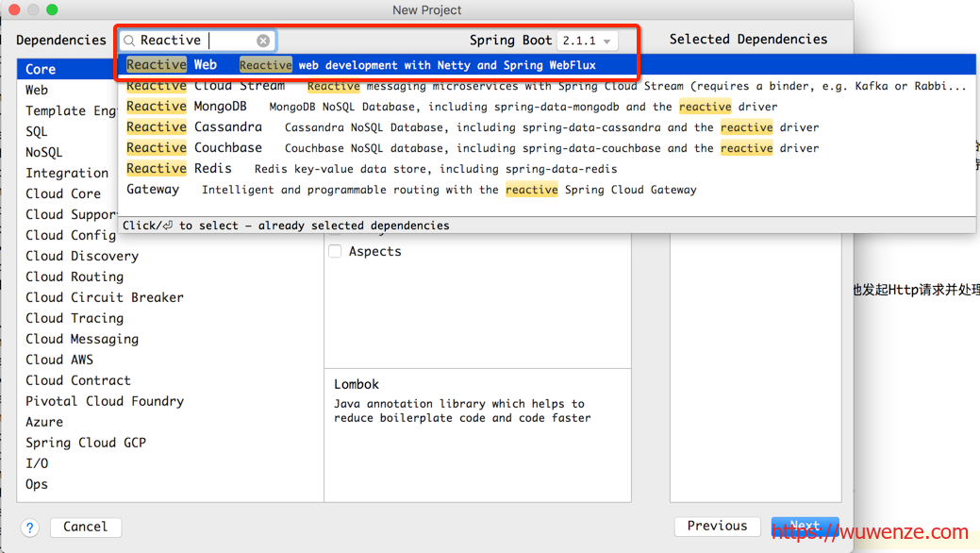The width and height of the screenshot is (980, 553).
Task: Choose Reactive Cassandra from suggestions
Action: click(x=547, y=127)
